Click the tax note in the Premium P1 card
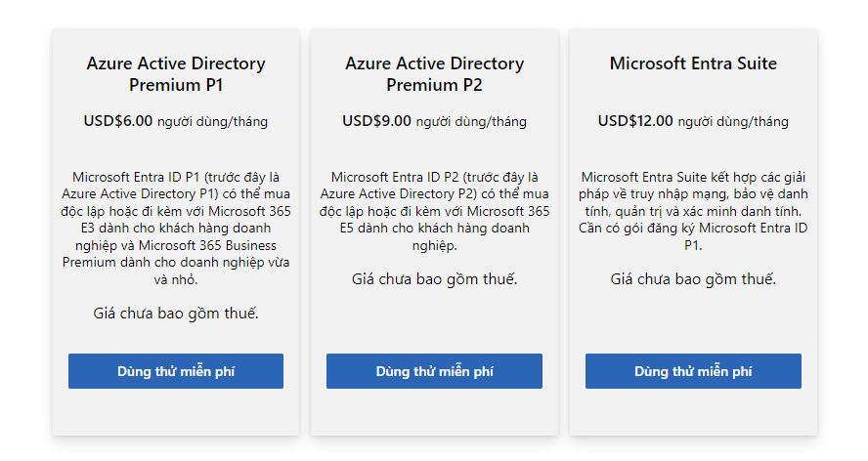Image resolution: width=868 pixels, height=461 pixels. click(176, 314)
